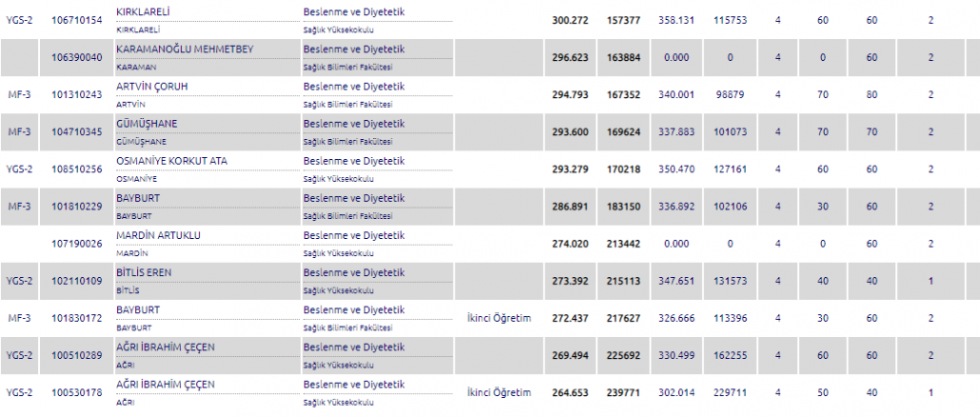Image resolution: width=980 pixels, height=417 pixels.
Task: Click the BAYBURT entry with code 101810229
Action: coord(137,198)
